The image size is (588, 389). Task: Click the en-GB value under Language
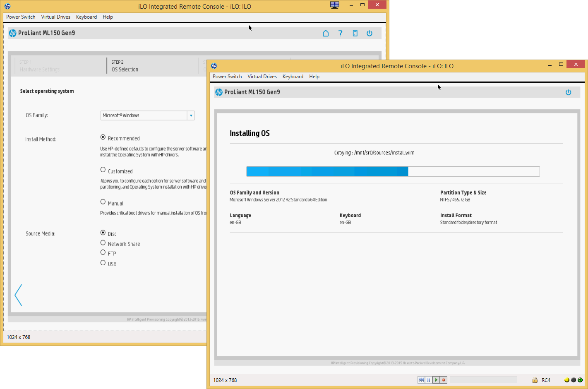coord(235,223)
